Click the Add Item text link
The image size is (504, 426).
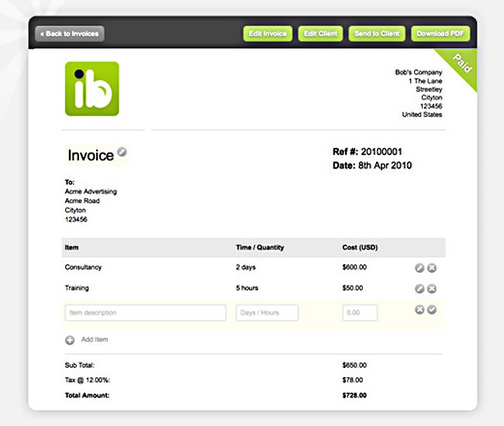95,340
